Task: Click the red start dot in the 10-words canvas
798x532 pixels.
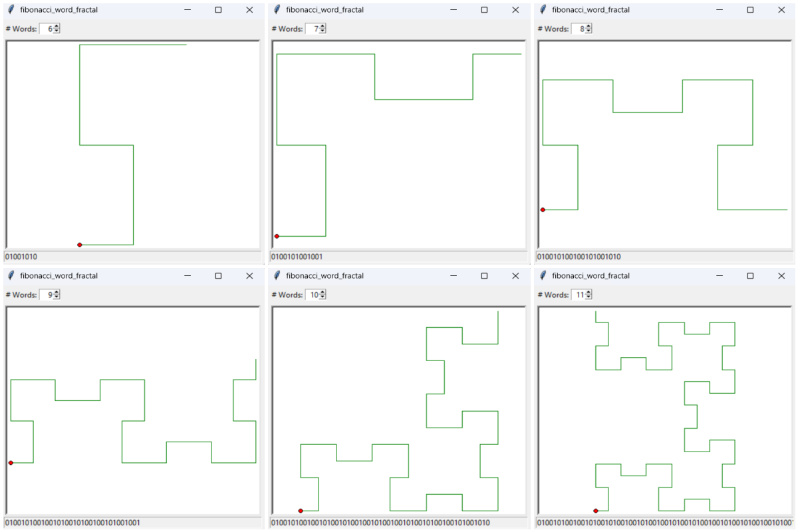Action: (301, 511)
